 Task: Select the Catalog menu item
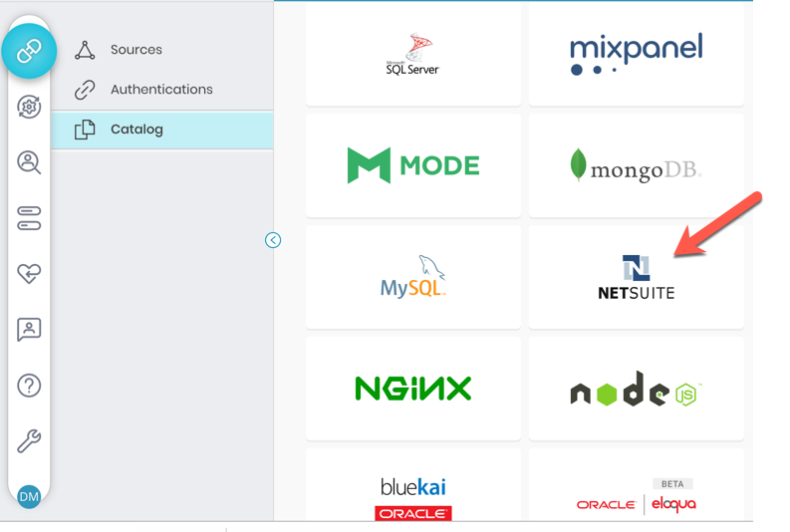pyautogui.click(x=136, y=130)
